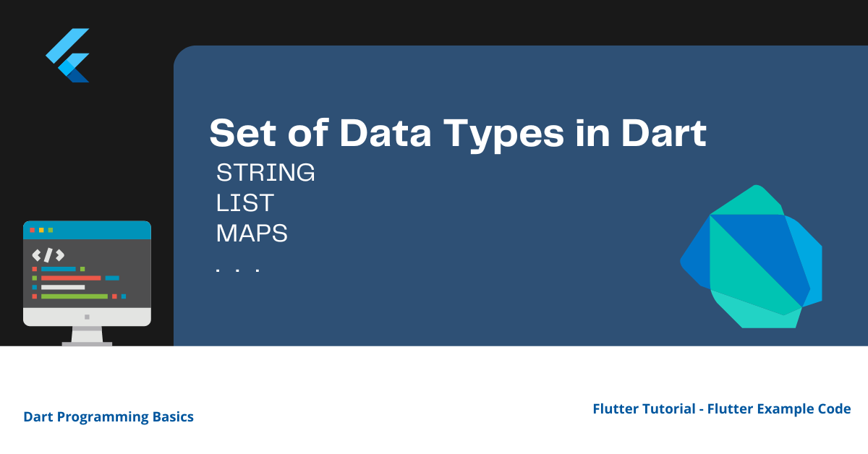Select the MAPS text item

pos(252,234)
